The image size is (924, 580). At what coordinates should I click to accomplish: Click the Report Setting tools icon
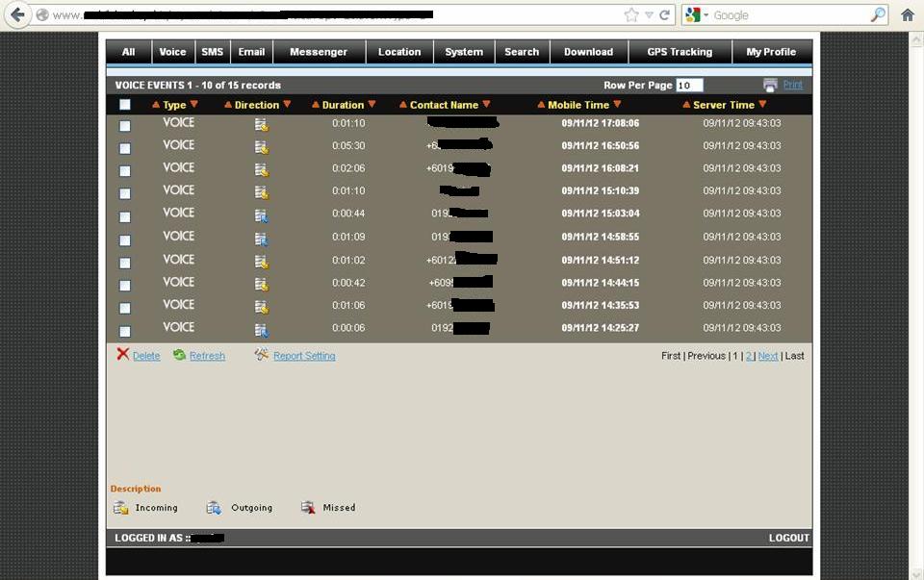[x=261, y=355]
